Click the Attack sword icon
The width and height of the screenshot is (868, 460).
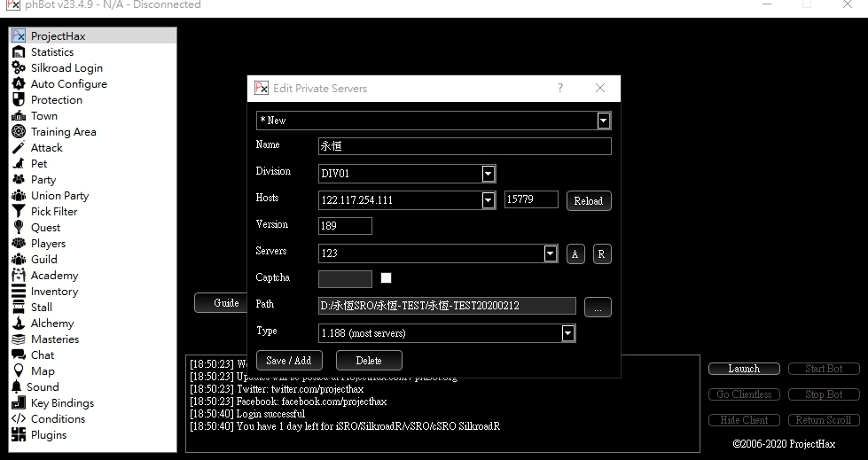click(x=19, y=148)
